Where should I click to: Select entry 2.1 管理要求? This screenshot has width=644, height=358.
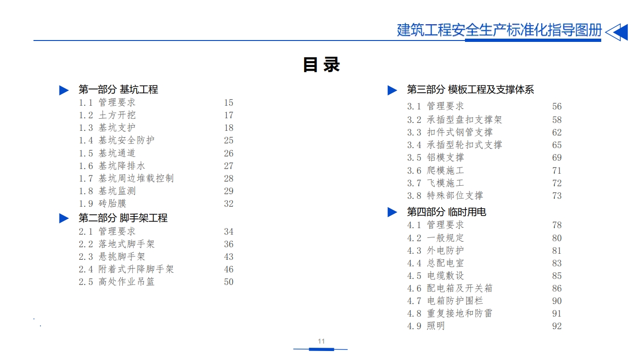(x=107, y=231)
